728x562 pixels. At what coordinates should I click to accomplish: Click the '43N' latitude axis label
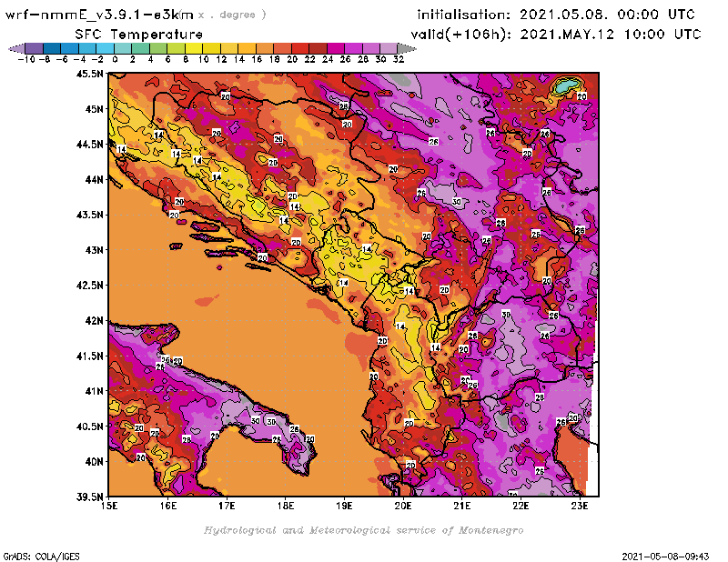coord(94,250)
